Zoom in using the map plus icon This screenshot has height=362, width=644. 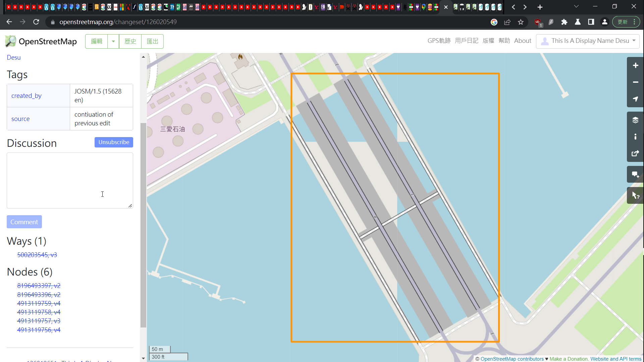click(x=635, y=65)
